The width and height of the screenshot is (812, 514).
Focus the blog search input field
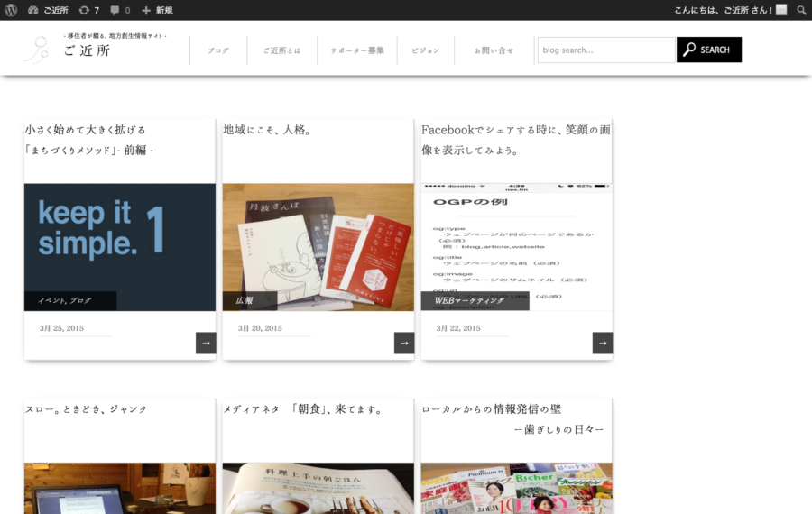[605, 50]
